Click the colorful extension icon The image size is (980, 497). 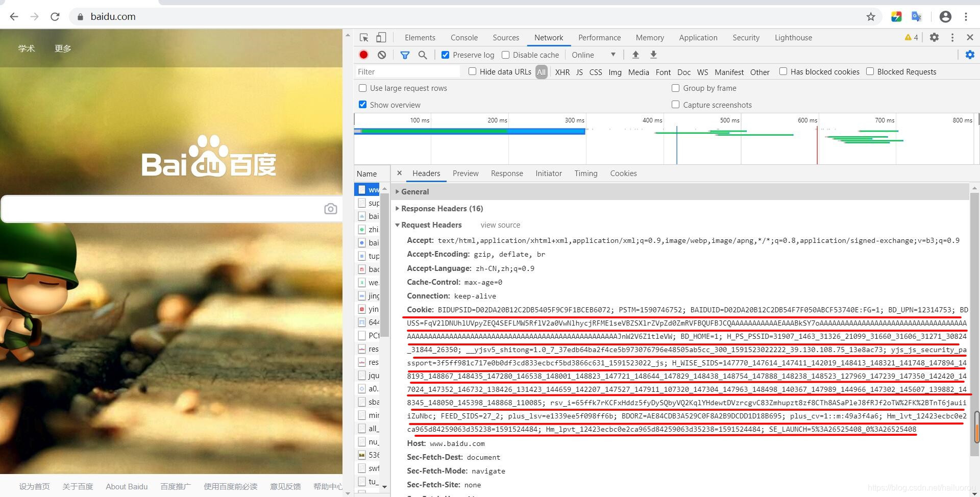tap(896, 16)
